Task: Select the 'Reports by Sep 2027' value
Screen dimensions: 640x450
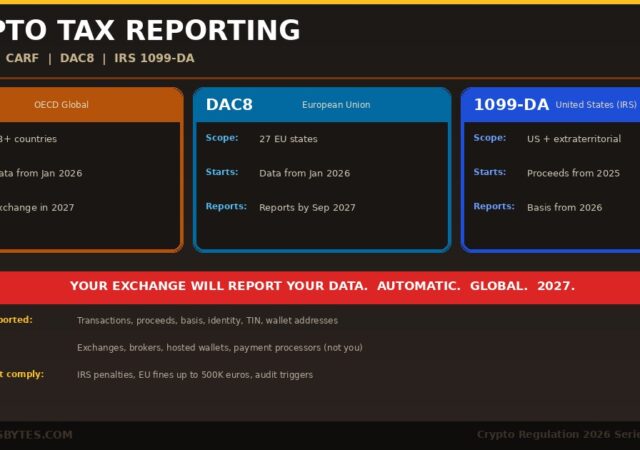Action: coord(307,207)
